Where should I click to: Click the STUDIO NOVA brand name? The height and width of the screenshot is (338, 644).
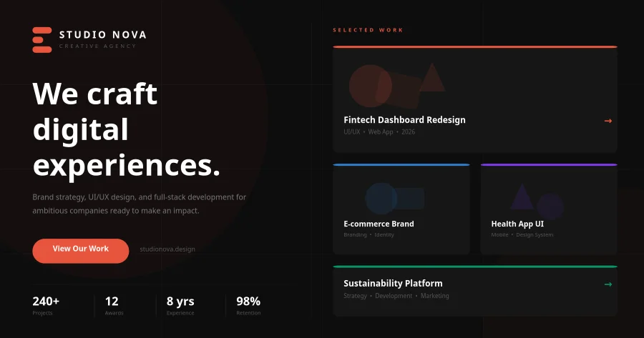pos(102,35)
